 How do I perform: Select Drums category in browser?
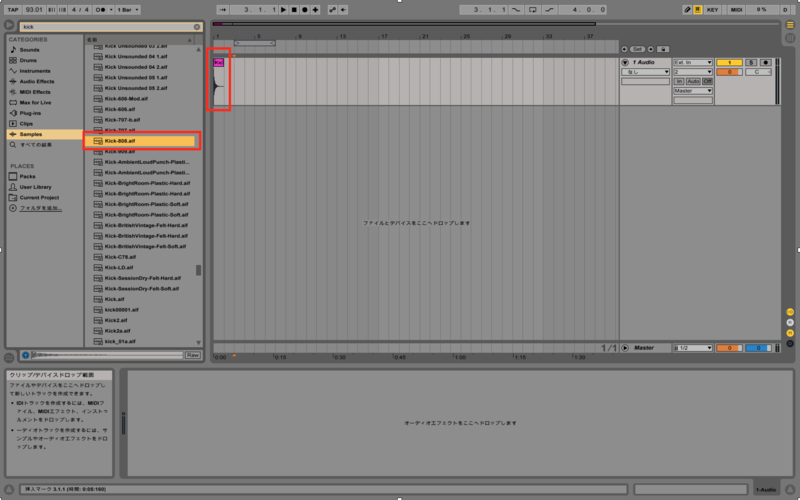tap(28, 60)
